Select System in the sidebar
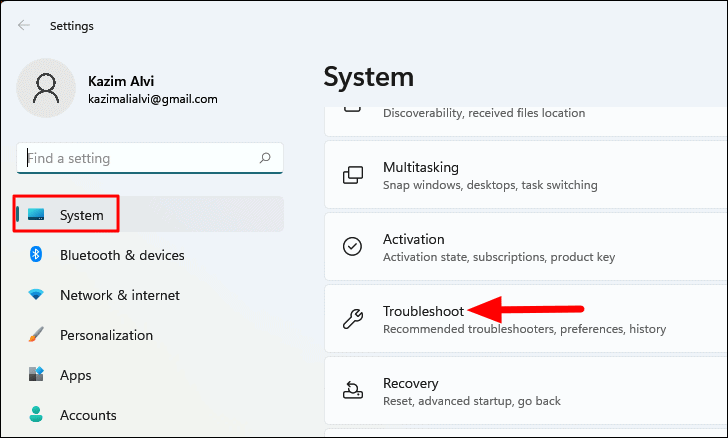The width and height of the screenshot is (728, 438). 150,214
